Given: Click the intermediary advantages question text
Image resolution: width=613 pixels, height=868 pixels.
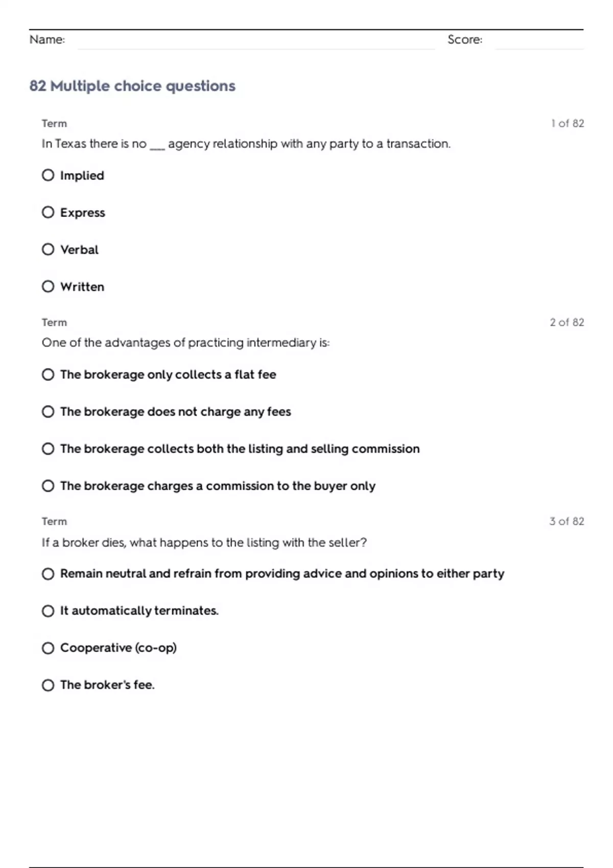Looking at the screenshot, I should click(x=185, y=343).
